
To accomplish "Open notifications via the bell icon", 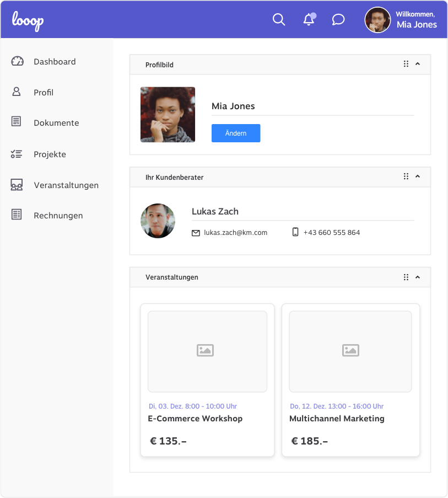I will (309, 20).
